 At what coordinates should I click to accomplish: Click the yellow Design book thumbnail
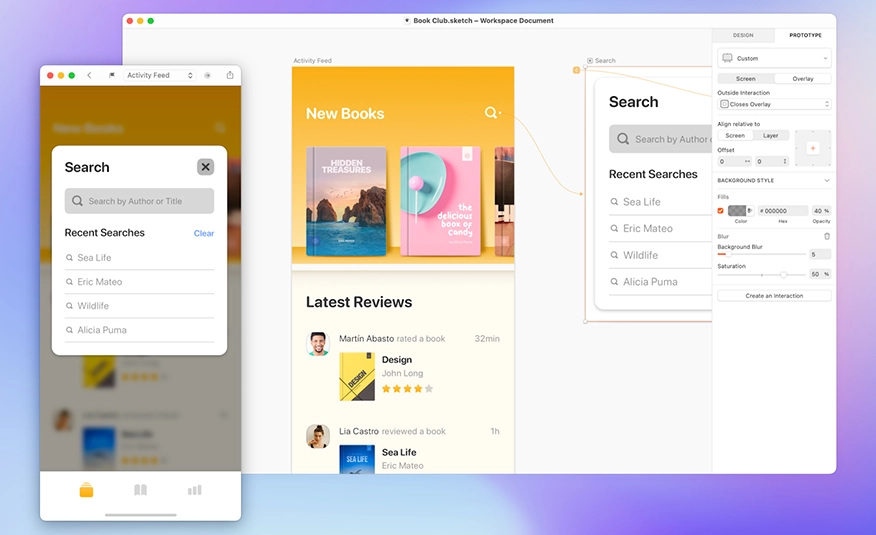(357, 376)
